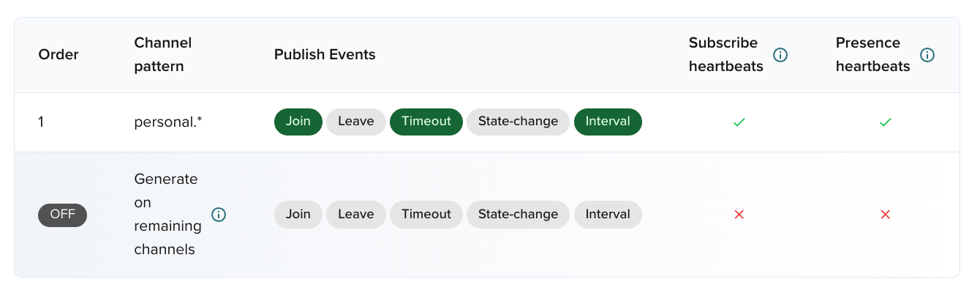Click green checkmark under Subscribe heartbeats

pyautogui.click(x=739, y=122)
